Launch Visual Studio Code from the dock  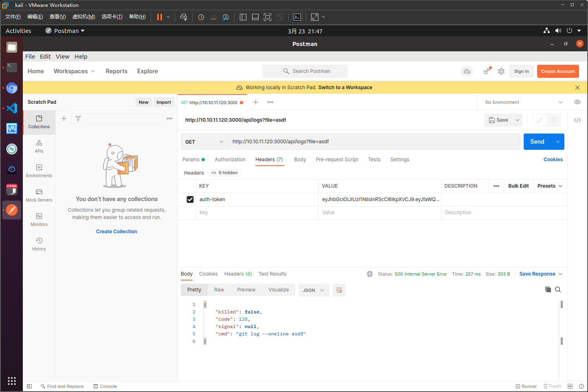12,108
